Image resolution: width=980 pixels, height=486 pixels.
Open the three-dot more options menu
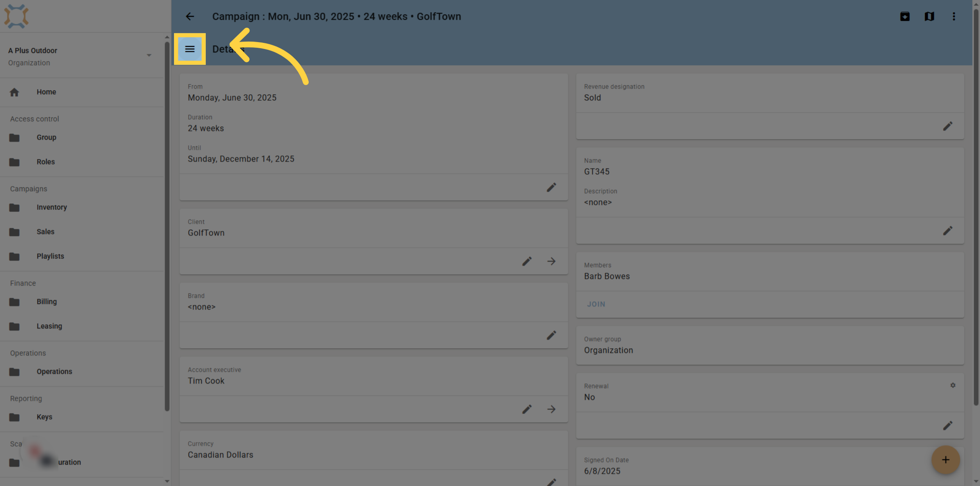click(954, 16)
